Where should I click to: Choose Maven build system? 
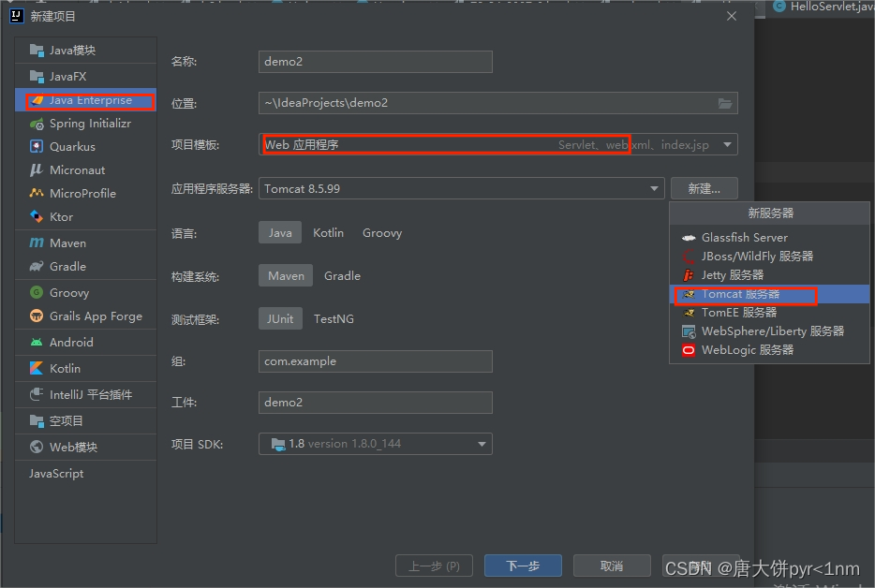pos(286,275)
